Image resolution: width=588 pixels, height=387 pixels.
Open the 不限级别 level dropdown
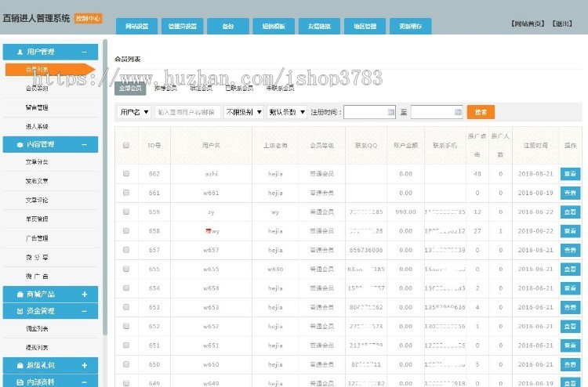[x=244, y=112]
